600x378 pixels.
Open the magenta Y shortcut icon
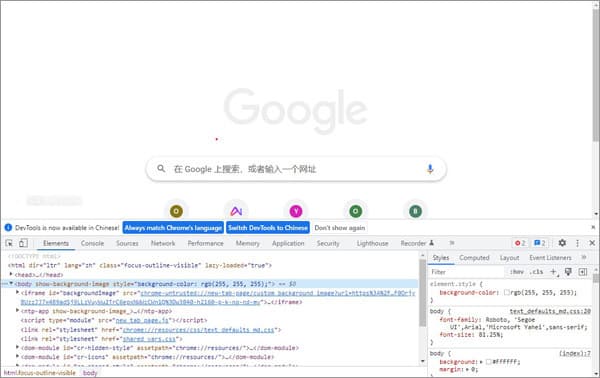pos(296,211)
